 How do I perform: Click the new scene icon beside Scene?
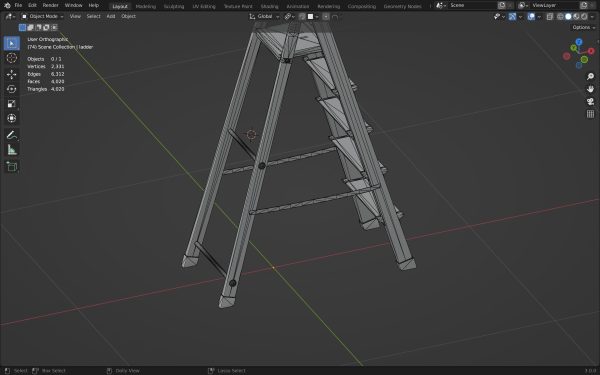tap(502, 5)
